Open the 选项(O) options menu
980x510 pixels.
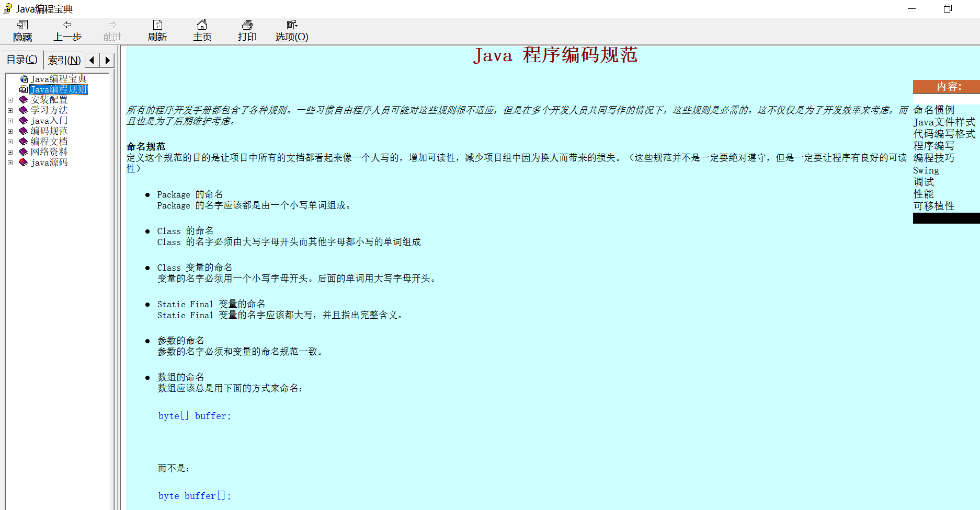292,31
